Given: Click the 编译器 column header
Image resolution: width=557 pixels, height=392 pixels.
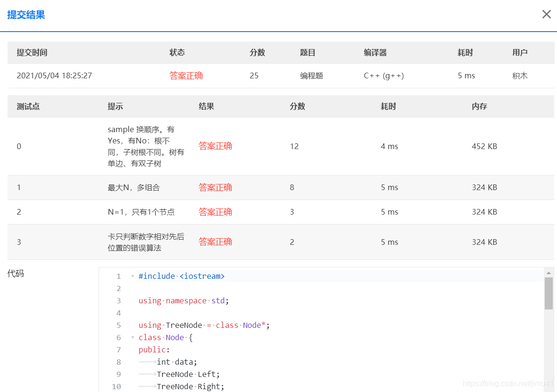Looking at the screenshot, I should point(375,53).
